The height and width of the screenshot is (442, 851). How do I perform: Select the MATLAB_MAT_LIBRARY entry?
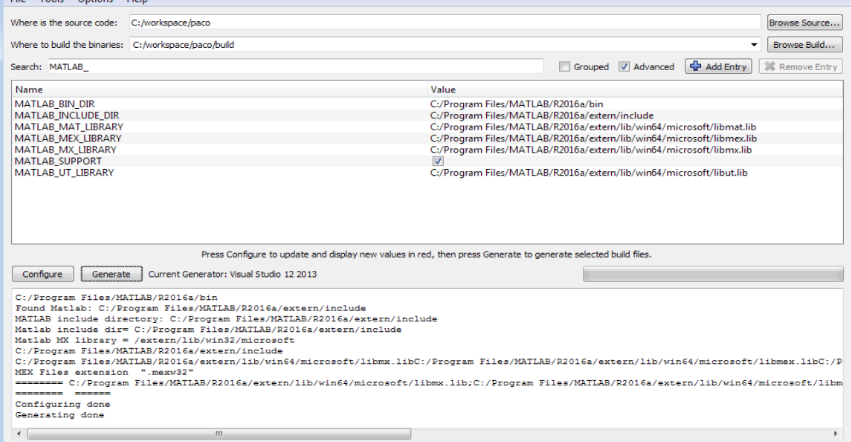point(69,127)
